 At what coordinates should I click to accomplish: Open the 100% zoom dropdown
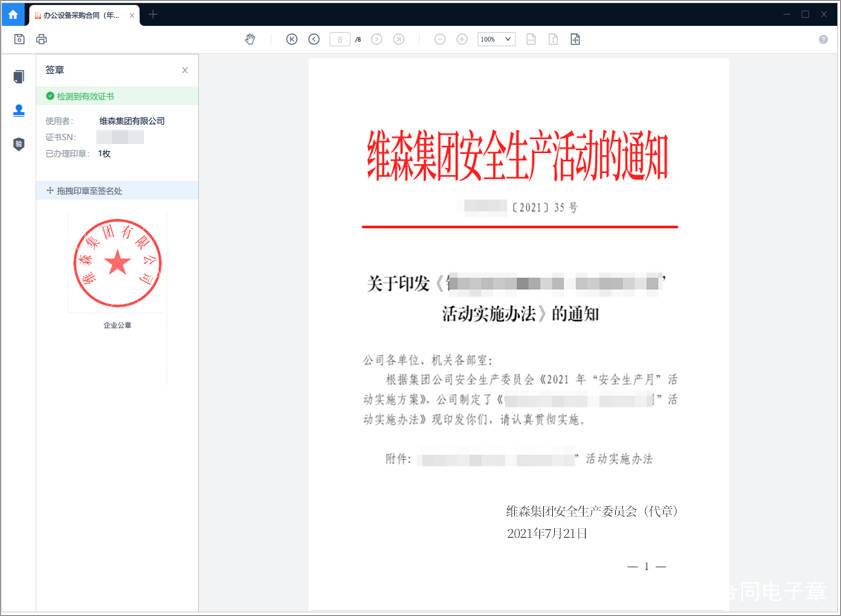(x=497, y=39)
